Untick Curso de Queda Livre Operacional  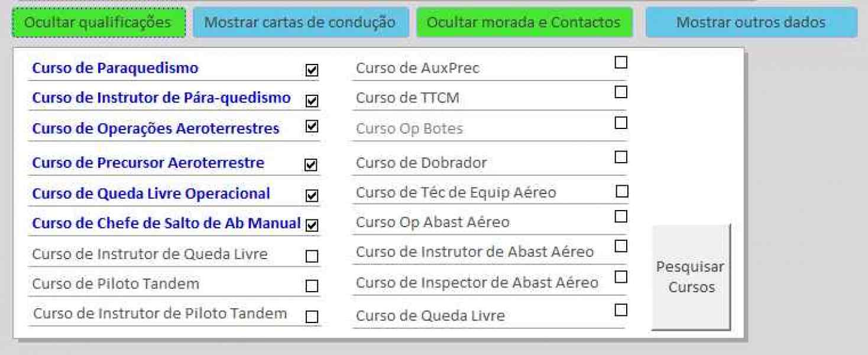(312, 195)
